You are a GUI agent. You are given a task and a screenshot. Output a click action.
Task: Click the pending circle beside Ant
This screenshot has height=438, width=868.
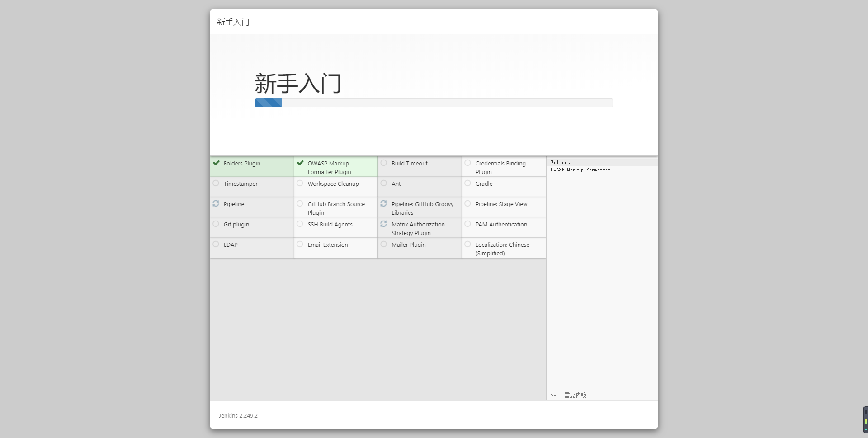384,184
